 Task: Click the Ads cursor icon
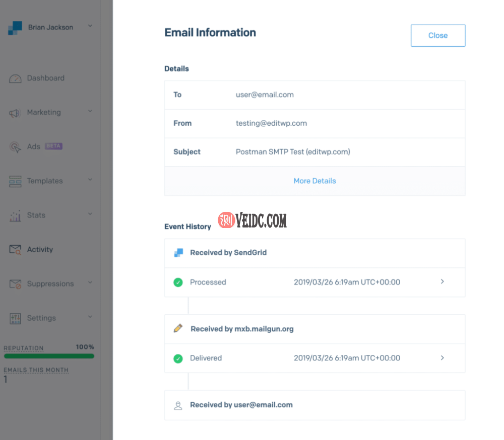click(x=15, y=147)
